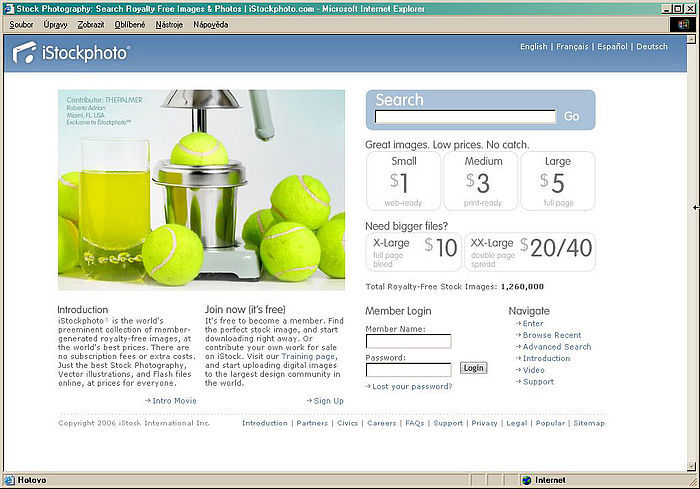
Task: Open the FAQs footer link
Action: click(414, 423)
